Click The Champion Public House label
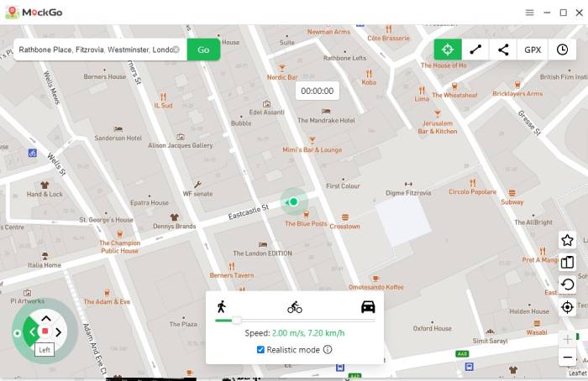This screenshot has width=588, height=381. (x=119, y=247)
